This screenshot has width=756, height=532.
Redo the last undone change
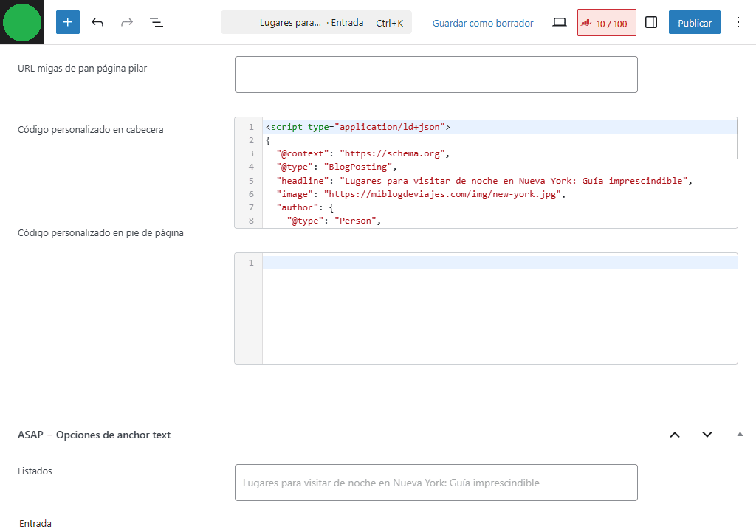point(127,22)
